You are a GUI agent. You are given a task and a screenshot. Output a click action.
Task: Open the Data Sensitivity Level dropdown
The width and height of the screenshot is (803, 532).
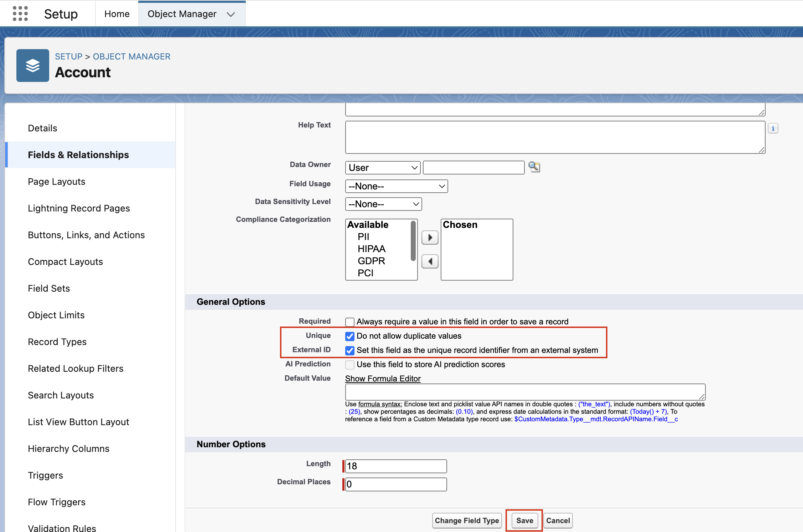(383, 204)
